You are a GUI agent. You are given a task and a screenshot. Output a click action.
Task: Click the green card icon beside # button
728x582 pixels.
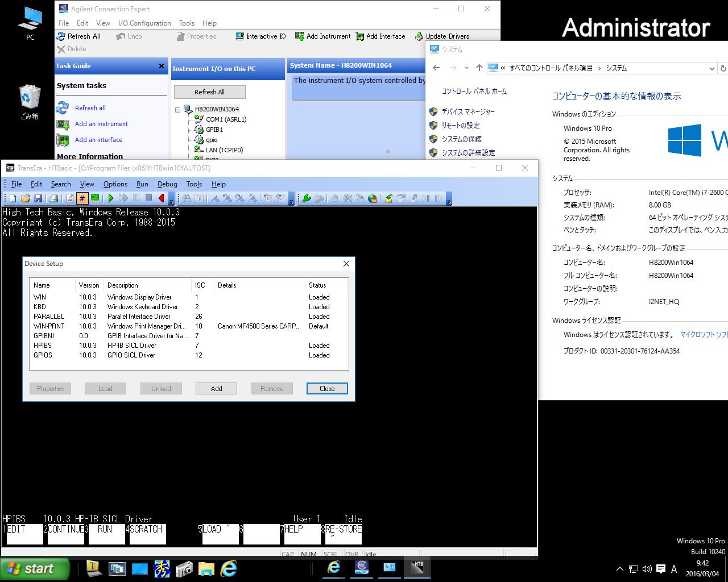click(95, 198)
